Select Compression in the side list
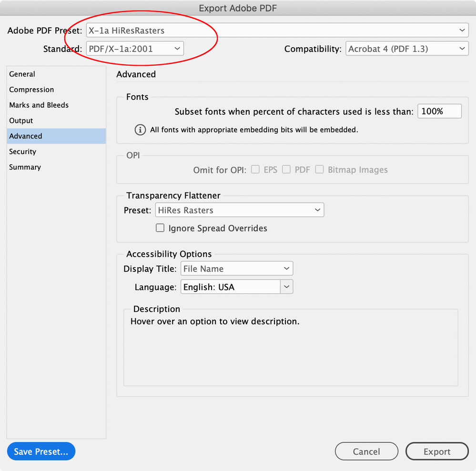This screenshot has width=476, height=471. (x=56, y=90)
